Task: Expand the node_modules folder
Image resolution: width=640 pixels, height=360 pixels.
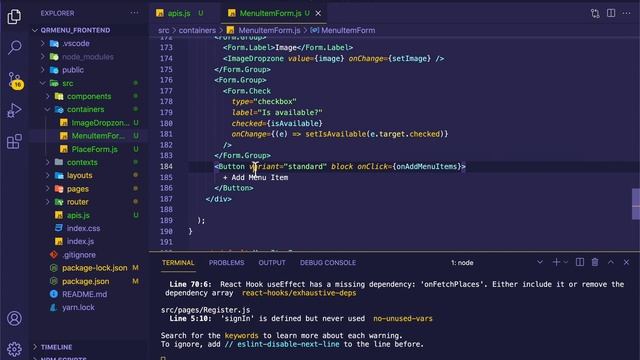Action: coord(87,57)
